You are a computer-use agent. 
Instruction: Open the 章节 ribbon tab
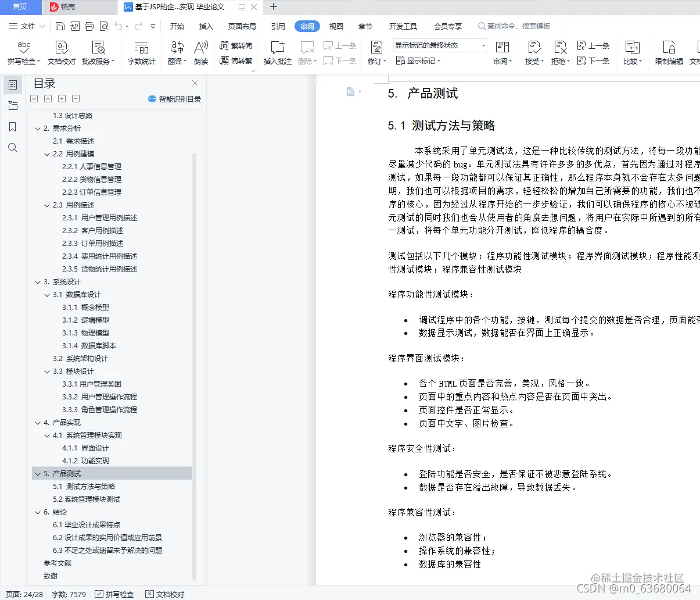tap(365, 26)
